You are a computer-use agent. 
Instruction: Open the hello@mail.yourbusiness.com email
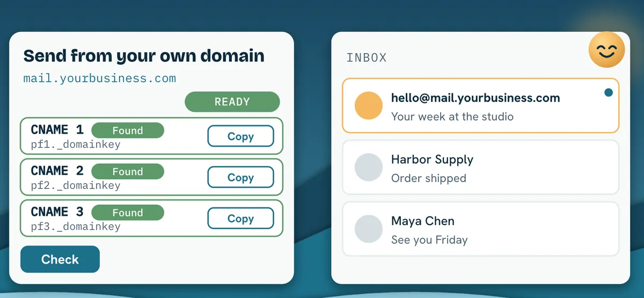pyautogui.click(x=481, y=106)
